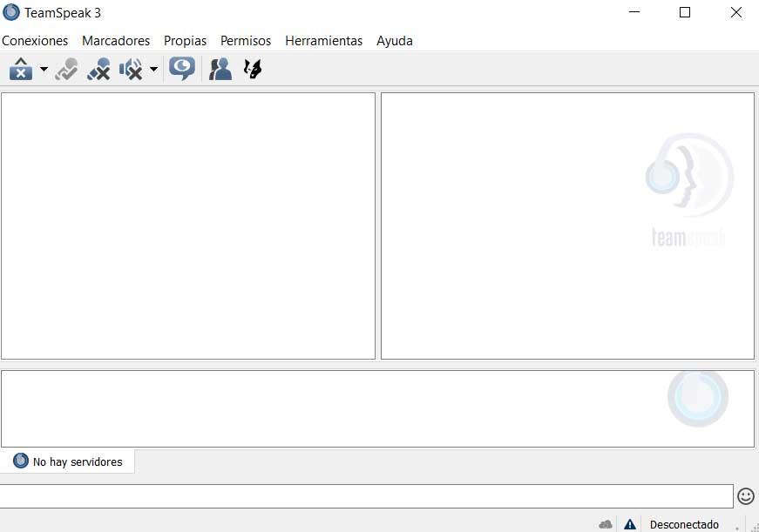Open the Conexiones menu
759x532 pixels.
(x=35, y=41)
